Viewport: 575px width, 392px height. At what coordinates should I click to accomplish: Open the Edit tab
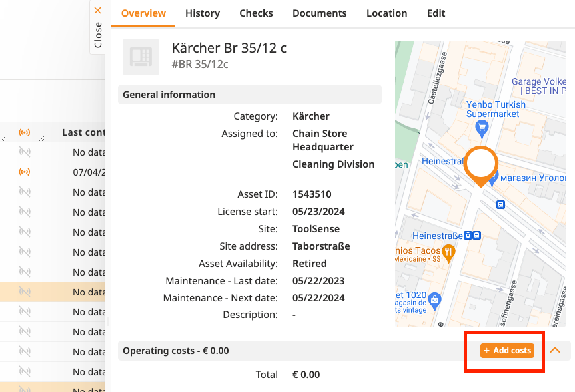tap(436, 13)
